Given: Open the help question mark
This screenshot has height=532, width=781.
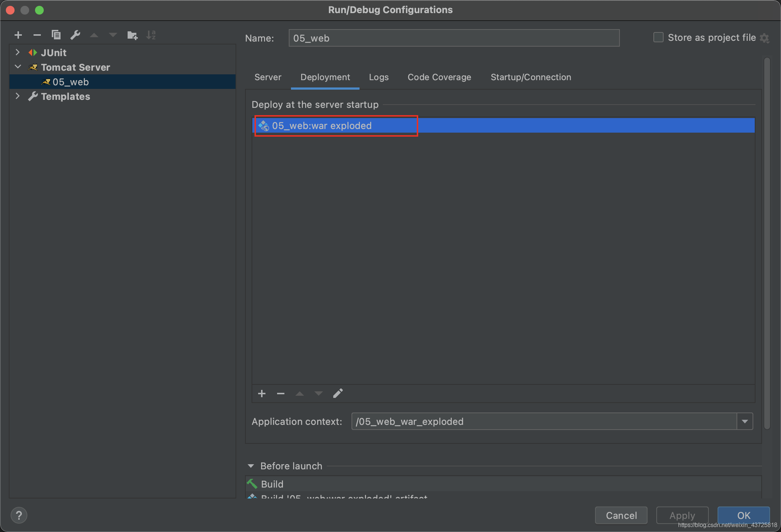Looking at the screenshot, I should (x=19, y=515).
